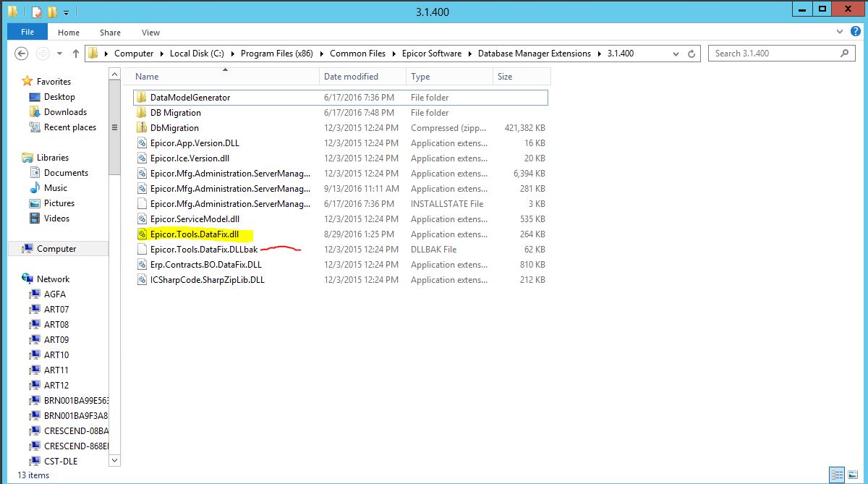
Task: Click the Epicor.ServiceModel.dll file icon
Action: coord(142,219)
